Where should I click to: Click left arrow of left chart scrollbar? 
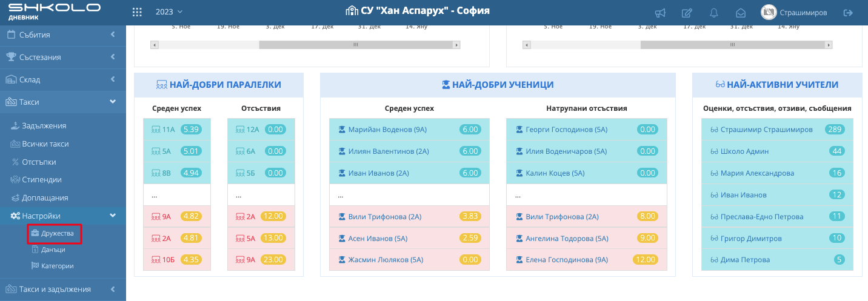154,45
